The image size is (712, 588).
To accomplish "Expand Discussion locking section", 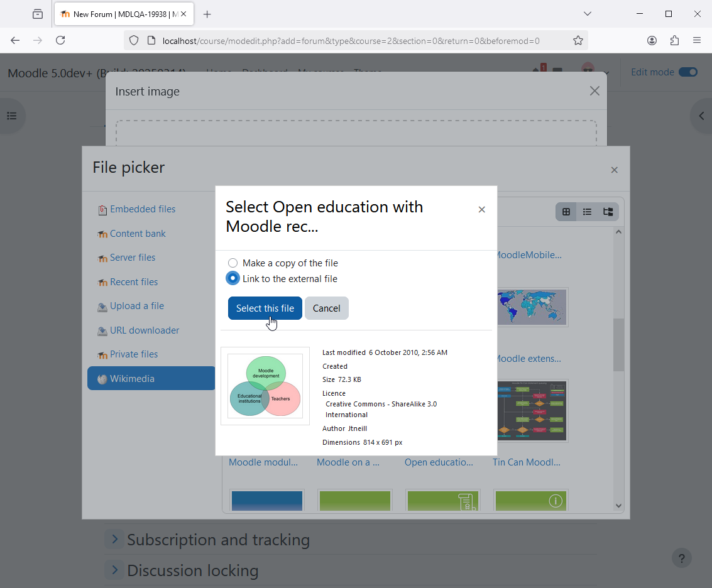I will click(115, 569).
